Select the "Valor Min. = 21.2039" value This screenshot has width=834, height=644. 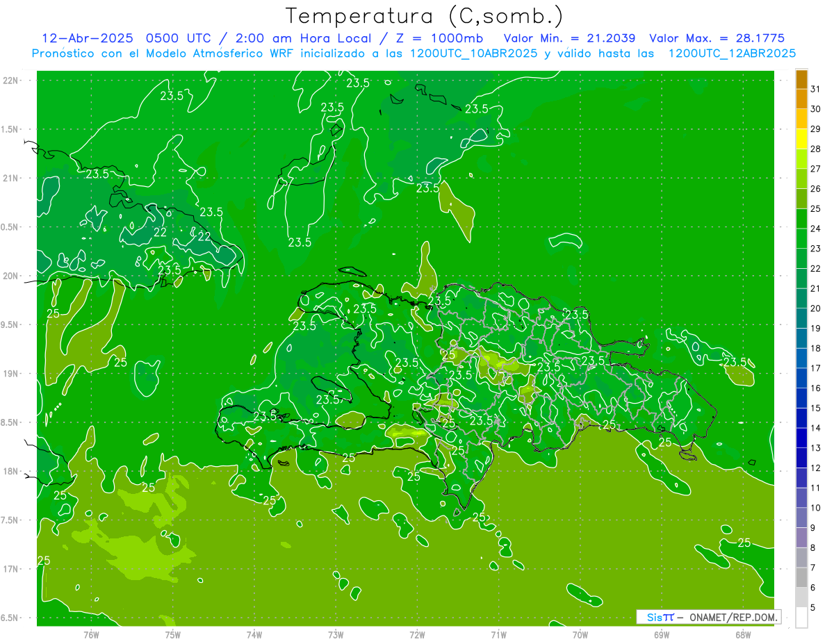point(569,38)
